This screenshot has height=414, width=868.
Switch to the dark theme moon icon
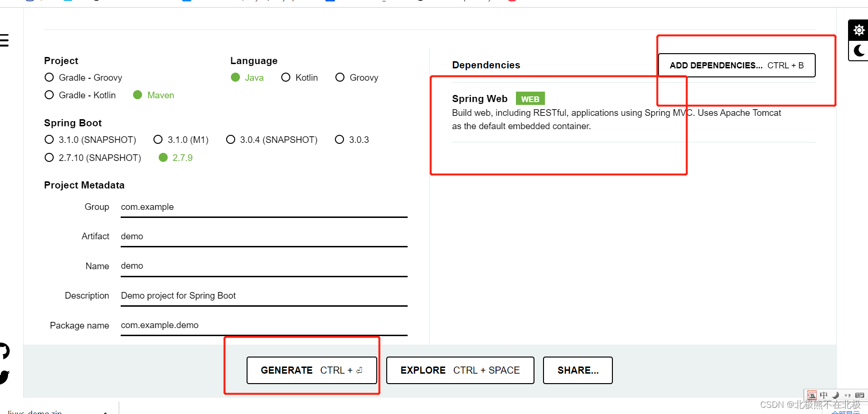tap(858, 50)
